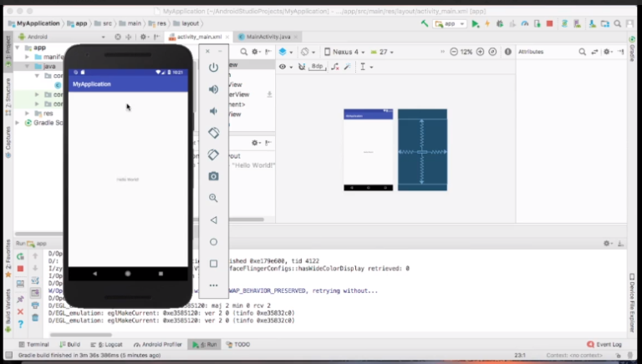Toggle the layout view options eye icon

click(283, 66)
